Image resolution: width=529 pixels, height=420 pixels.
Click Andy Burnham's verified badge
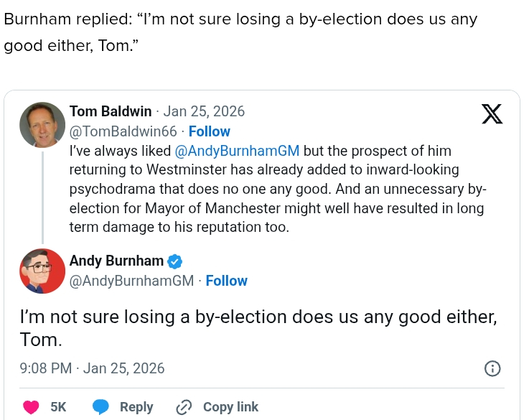tap(175, 261)
